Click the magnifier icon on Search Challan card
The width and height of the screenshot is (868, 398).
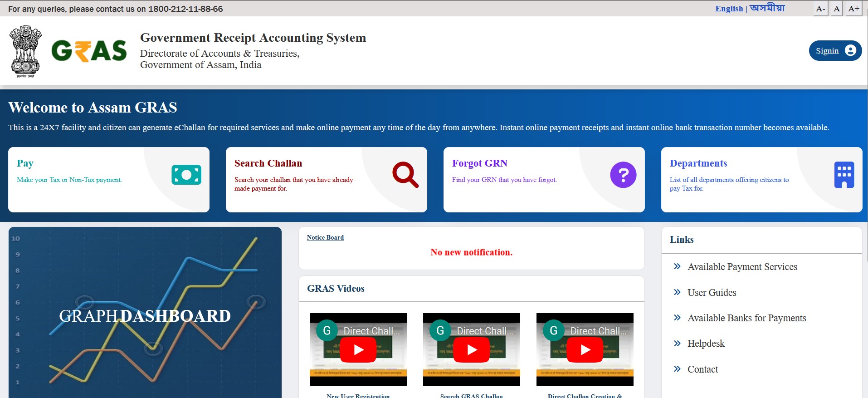(x=405, y=175)
